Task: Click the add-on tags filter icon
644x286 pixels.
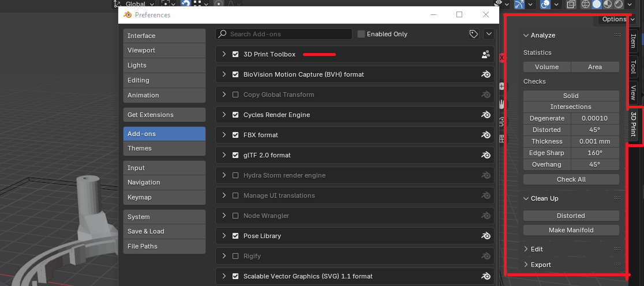Action: pyautogui.click(x=474, y=34)
